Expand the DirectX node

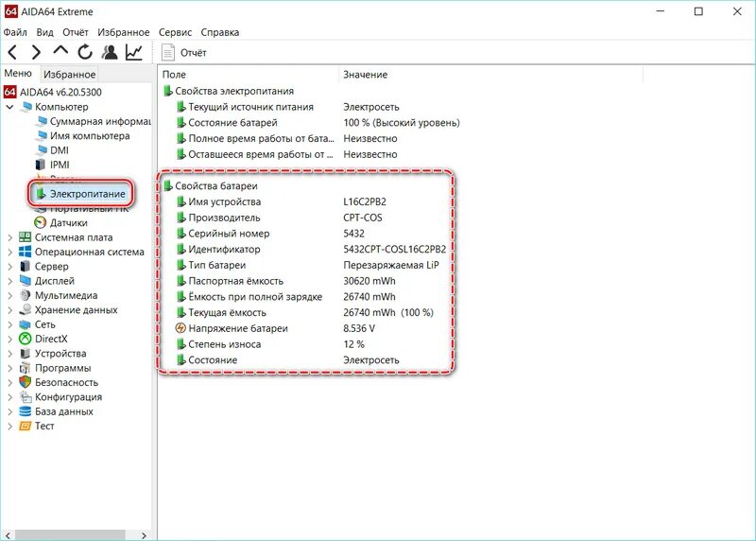coord(9,339)
